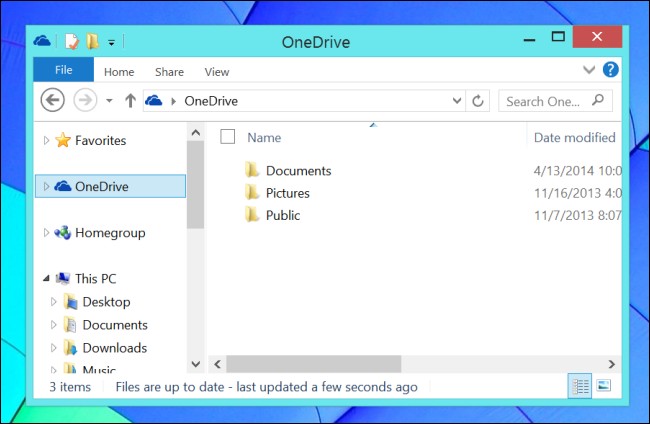Open the Customize Quick Access Toolbar dropdown
The image size is (650, 424).
point(111,42)
